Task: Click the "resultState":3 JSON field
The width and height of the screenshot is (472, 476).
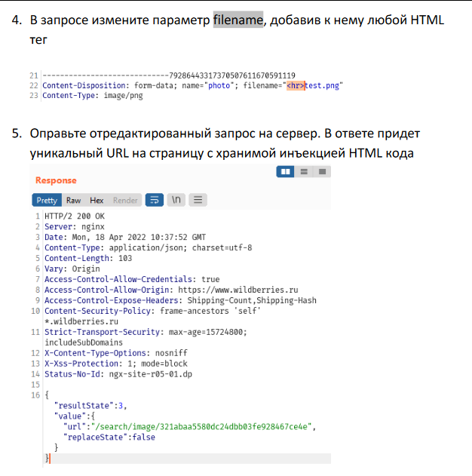Action: click(90, 406)
